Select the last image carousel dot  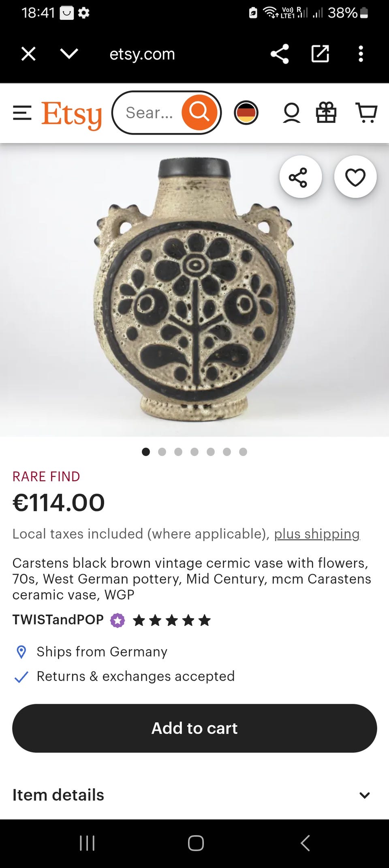tap(243, 452)
